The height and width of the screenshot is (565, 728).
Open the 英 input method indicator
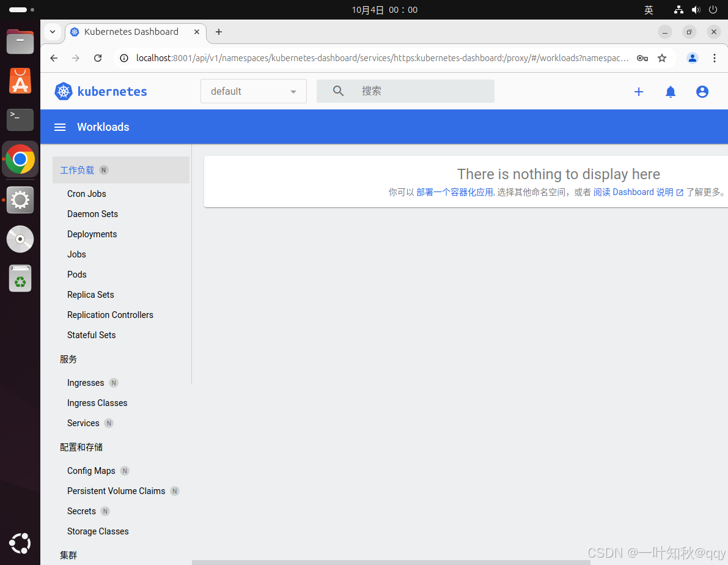tap(649, 10)
